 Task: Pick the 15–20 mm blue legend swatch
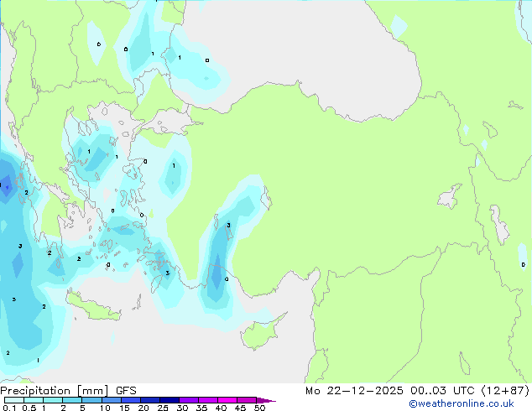click(131, 400)
